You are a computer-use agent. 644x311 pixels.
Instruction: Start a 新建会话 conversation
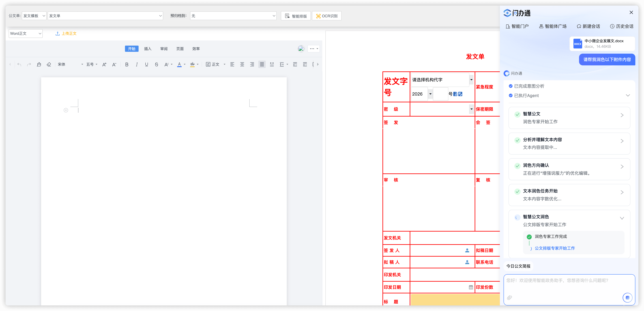[588, 26]
